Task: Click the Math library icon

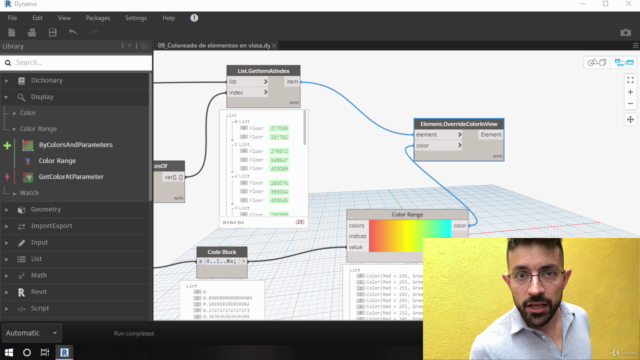Action: 21,276
